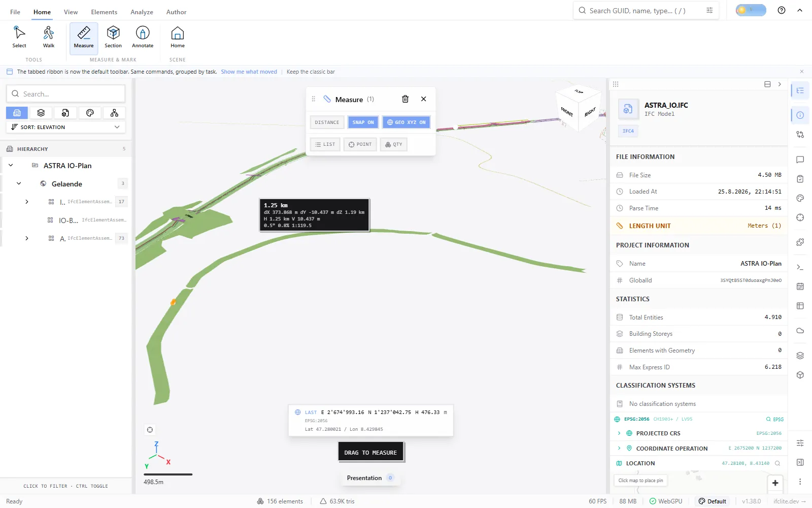Expand the assembly row with count 17

(x=27, y=202)
